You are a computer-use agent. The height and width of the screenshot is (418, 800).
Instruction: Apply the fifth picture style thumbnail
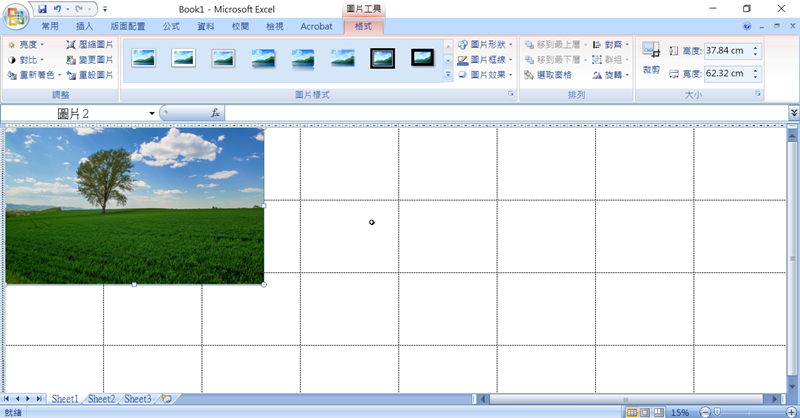pyautogui.click(x=303, y=58)
